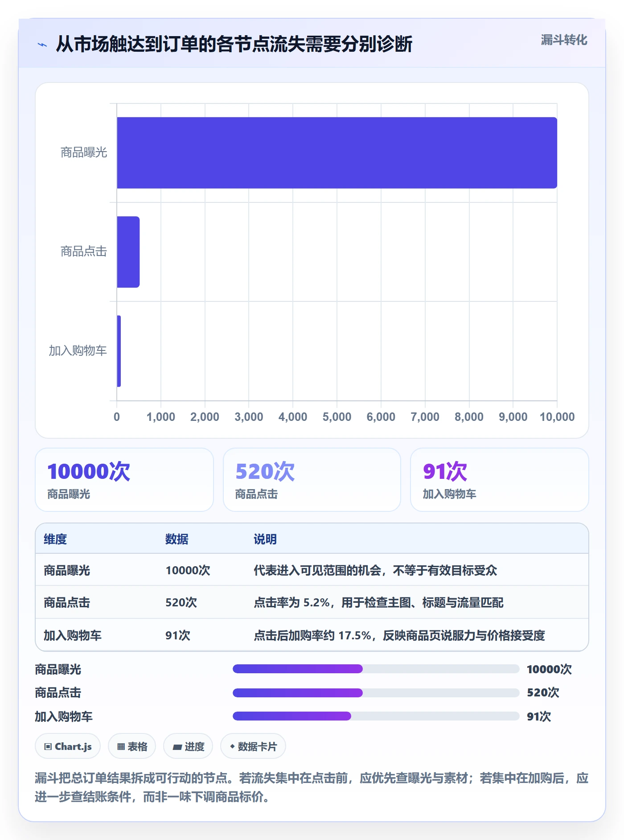Image resolution: width=624 pixels, height=840 pixels.
Task: Click the 数据卡片 tag chip
Action: pos(253,746)
